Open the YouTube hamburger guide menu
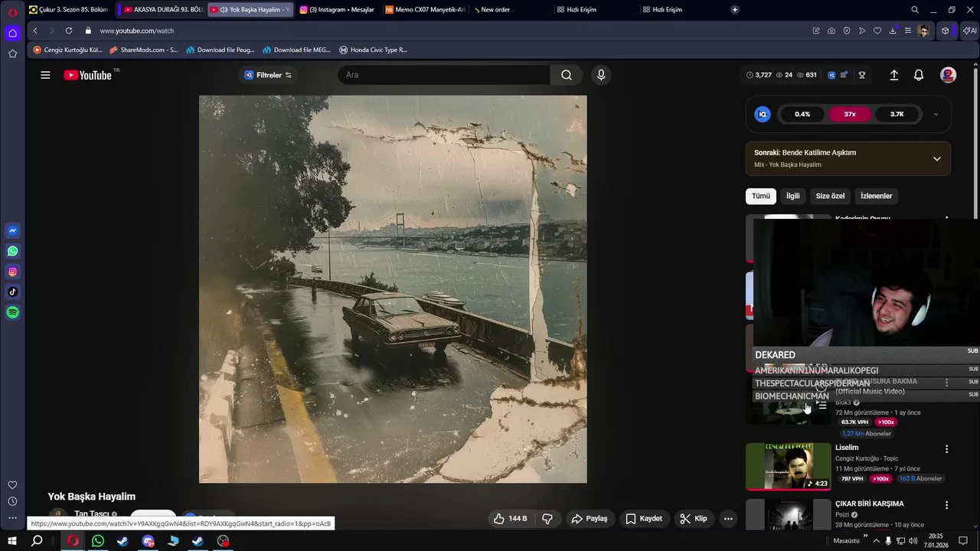Viewport: 980px width, 551px height. tap(45, 75)
